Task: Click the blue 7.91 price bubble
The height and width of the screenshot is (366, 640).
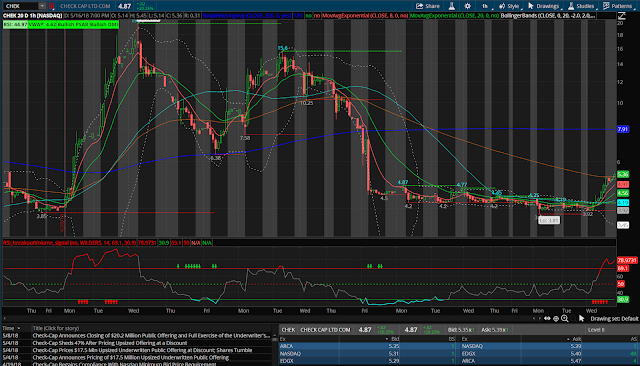Action: pyautogui.click(x=623, y=129)
